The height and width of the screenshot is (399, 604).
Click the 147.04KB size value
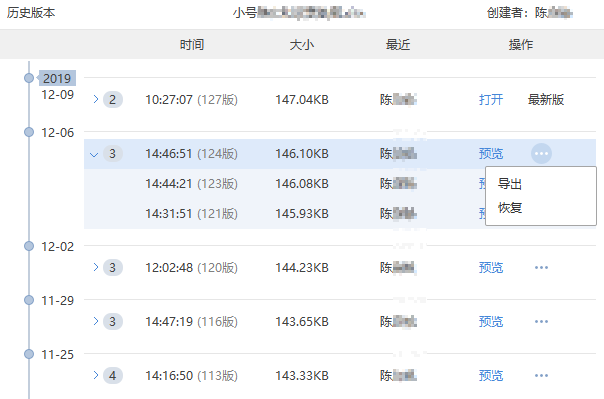click(x=302, y=100)
